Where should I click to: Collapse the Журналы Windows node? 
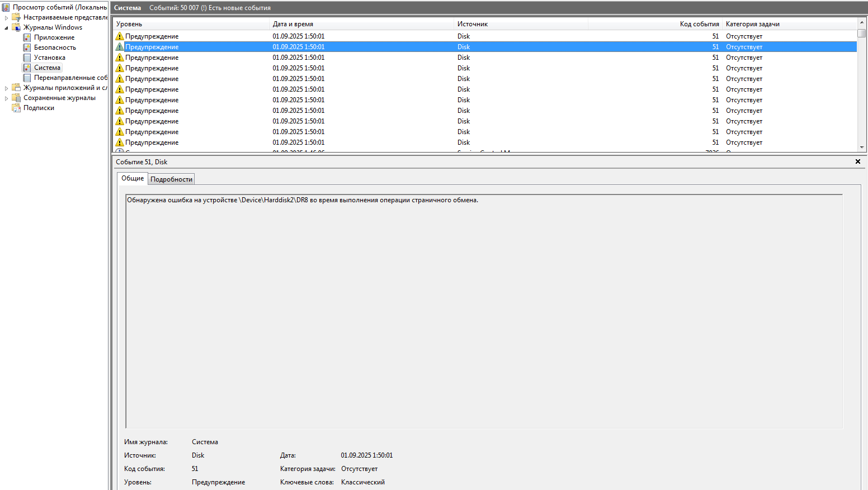click(x=6, y=28)
